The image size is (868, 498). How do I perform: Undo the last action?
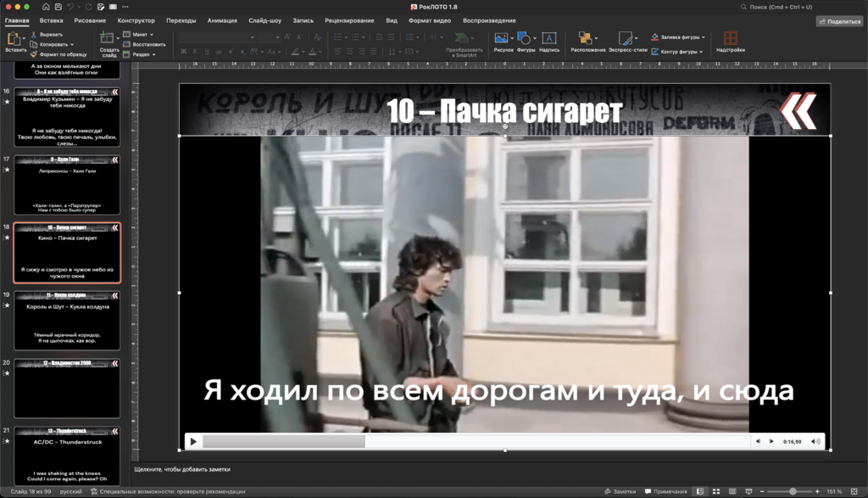click(x=71, y=7)
